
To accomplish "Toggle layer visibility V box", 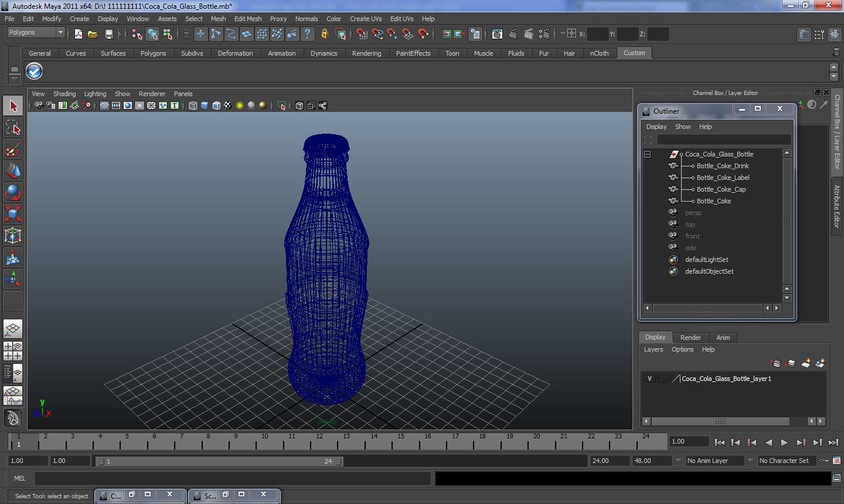I will click(x=649, y=379).
